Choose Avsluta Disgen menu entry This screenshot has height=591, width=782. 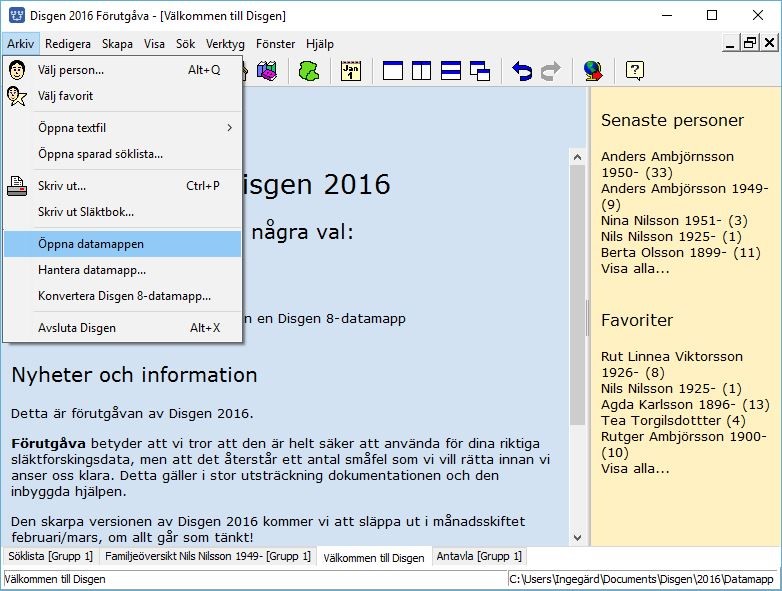pyautogui.click(x=123, y=328)
